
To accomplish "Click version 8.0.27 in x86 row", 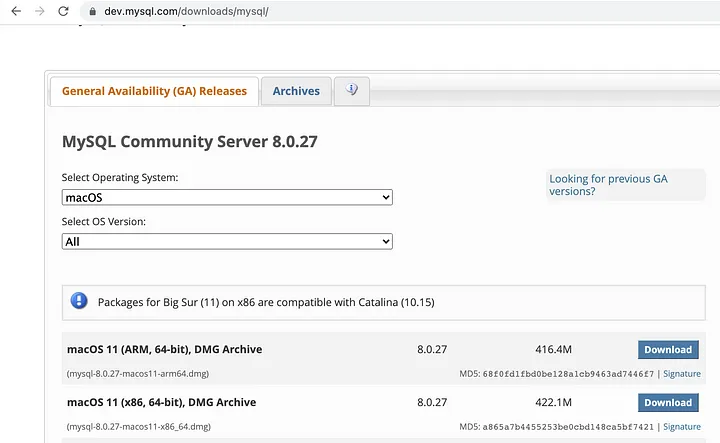I will click(432, 402).
